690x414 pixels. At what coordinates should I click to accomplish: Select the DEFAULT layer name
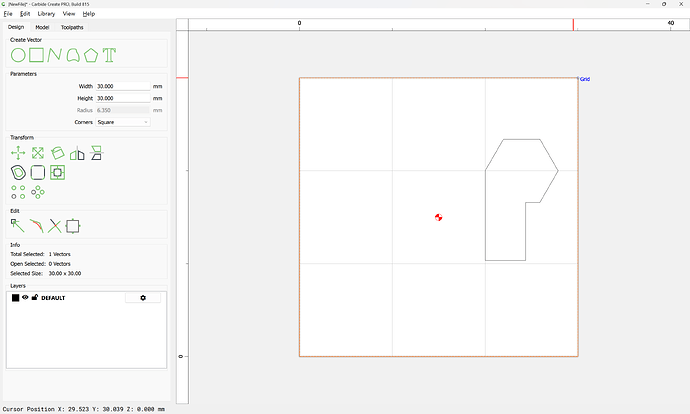(53, 298)
